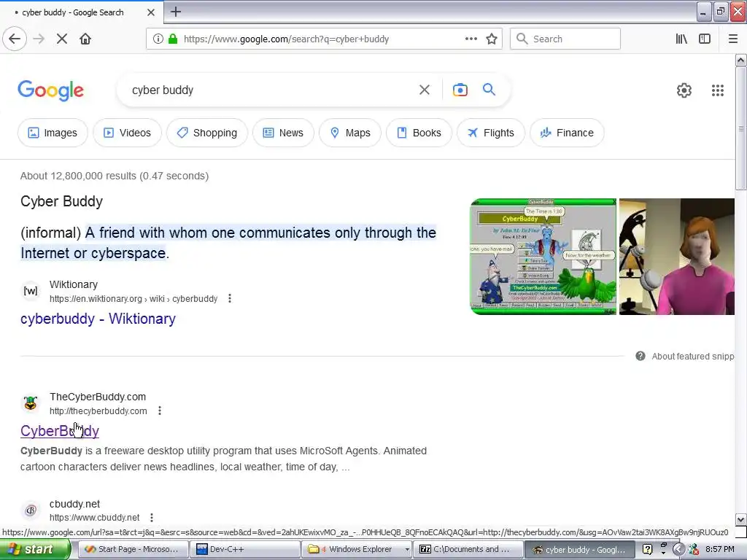Open the CyberBuddy result link
Screen dimensions: 747x560
tap(60, 431)
